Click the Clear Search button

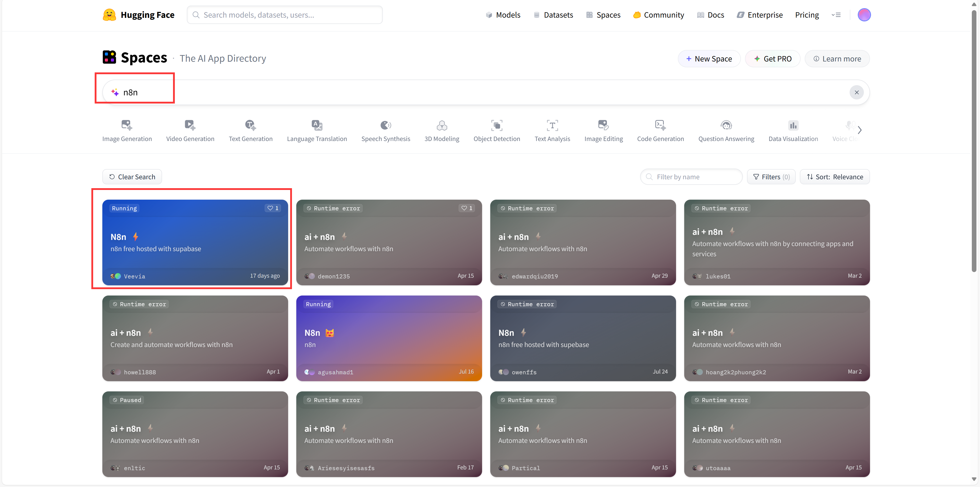pyautogui.click(x=132, y=177)
